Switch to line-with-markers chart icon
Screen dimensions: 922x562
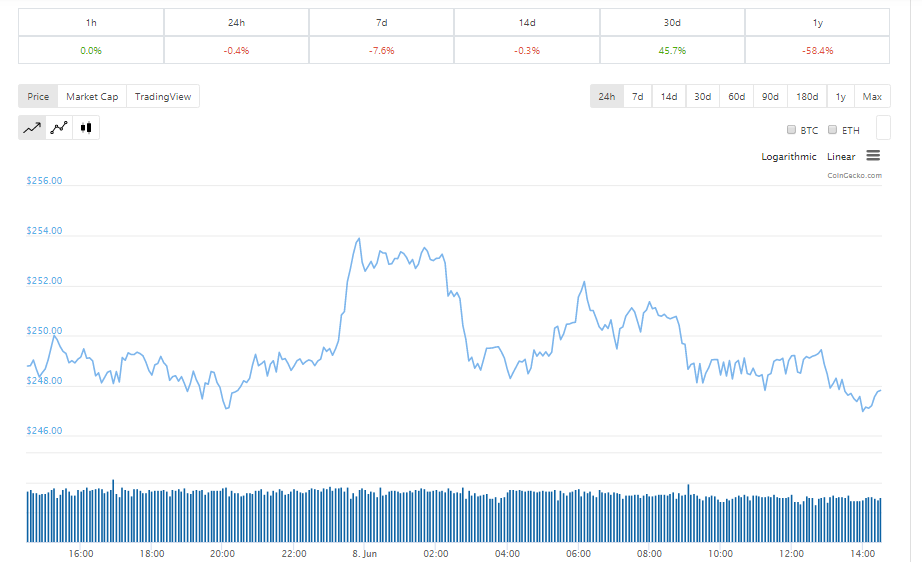tap(59, 127)
